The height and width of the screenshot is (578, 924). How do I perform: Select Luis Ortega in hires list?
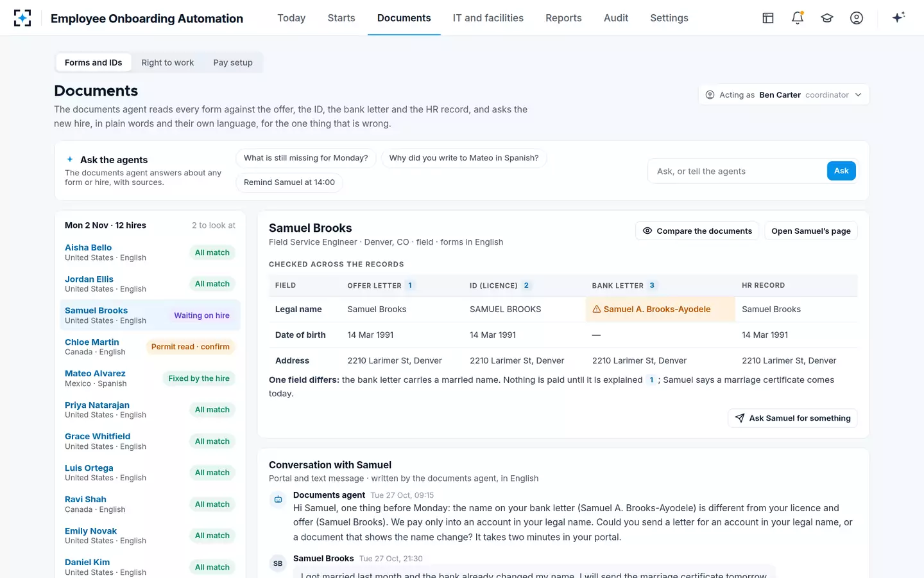tap(150, 473)
